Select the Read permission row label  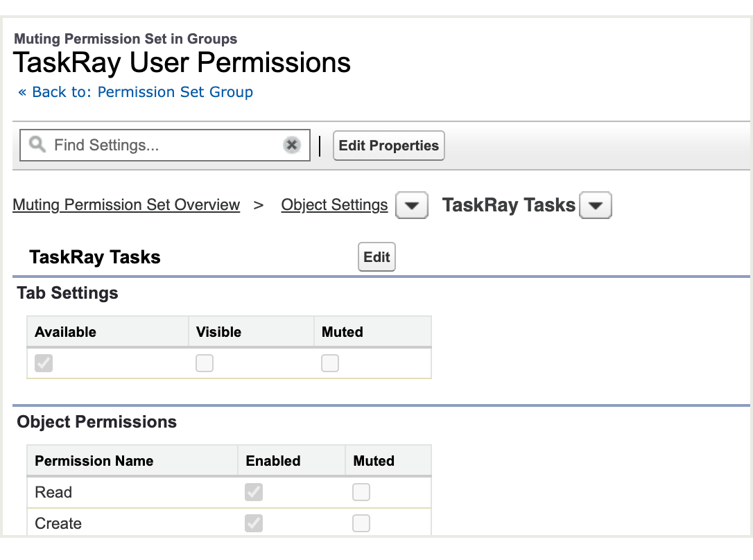coord(53,492)
